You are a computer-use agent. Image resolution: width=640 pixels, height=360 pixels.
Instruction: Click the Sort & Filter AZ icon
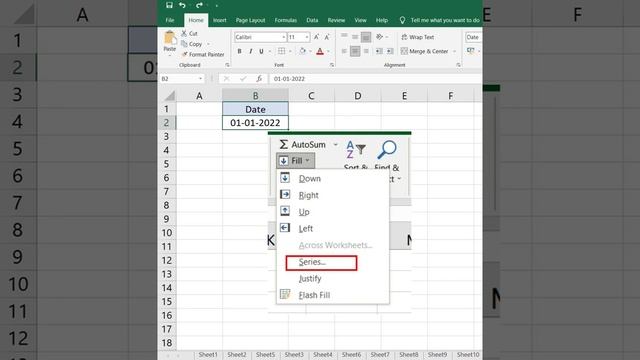coord(356,150)
